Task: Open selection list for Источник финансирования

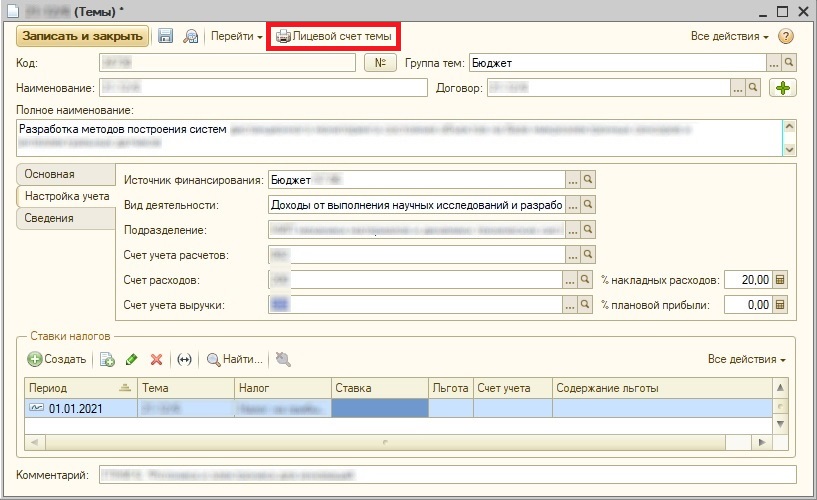Action: (x=573, y=180)
